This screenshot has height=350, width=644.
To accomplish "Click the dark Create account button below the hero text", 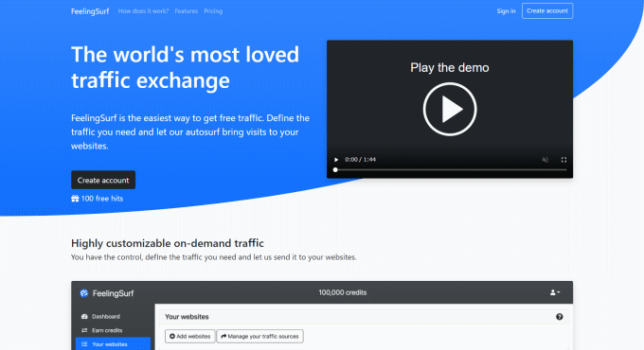I will pos(103,180).
